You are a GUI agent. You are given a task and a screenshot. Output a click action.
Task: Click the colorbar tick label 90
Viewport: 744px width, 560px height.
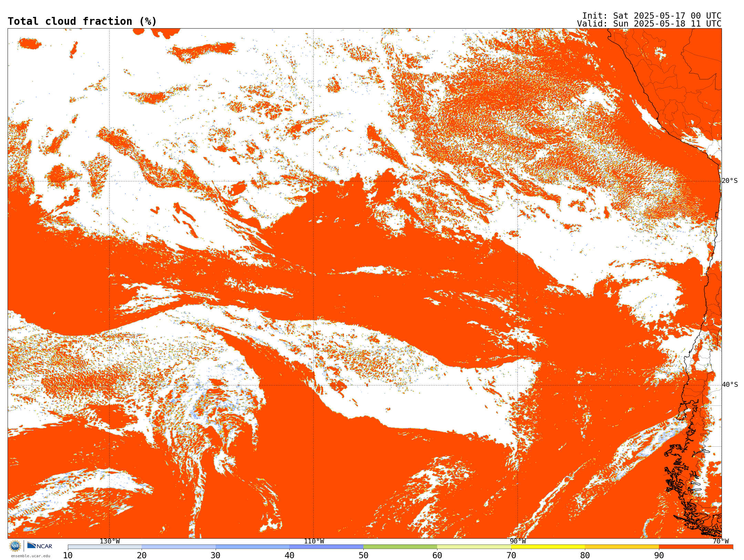(x=659, y=556)
